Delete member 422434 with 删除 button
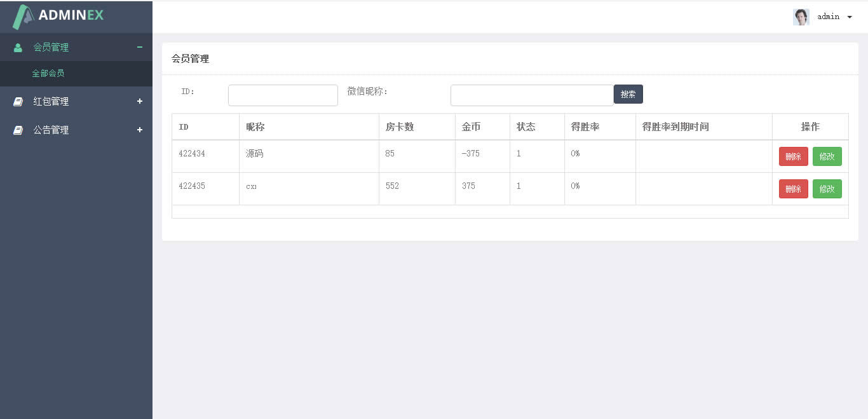The image size is (868, 419). pyautogui.click(x=793, y=156)
